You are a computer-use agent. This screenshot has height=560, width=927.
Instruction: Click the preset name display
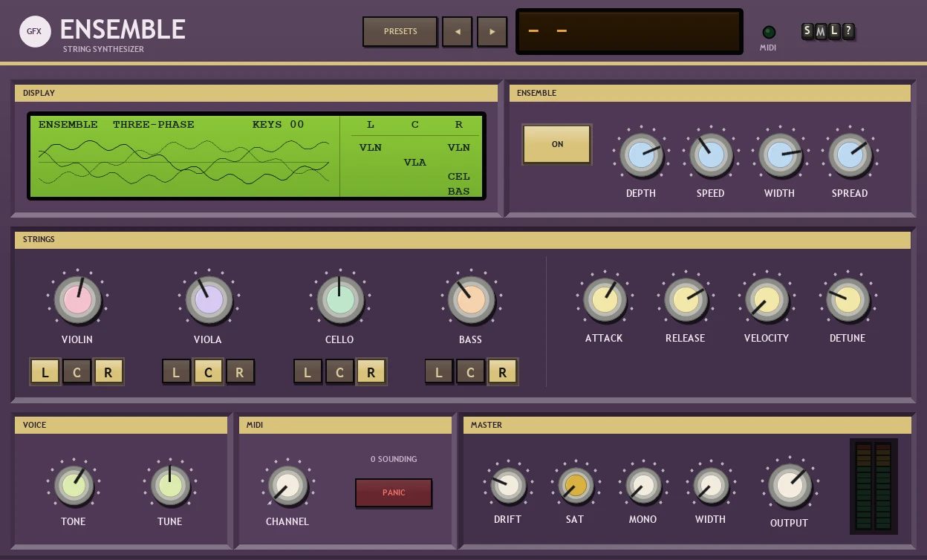click(629, 32)
